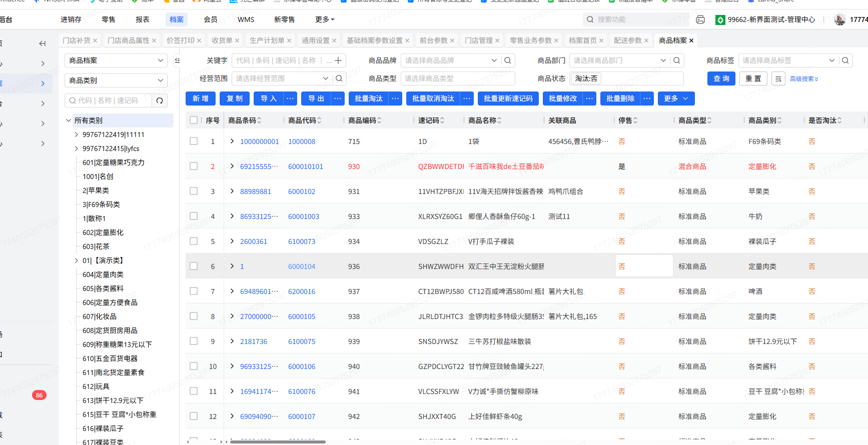Click search icon next to 商品标签 field
Image resolution: width=868 pixels, height=445 pixels.
845,60
